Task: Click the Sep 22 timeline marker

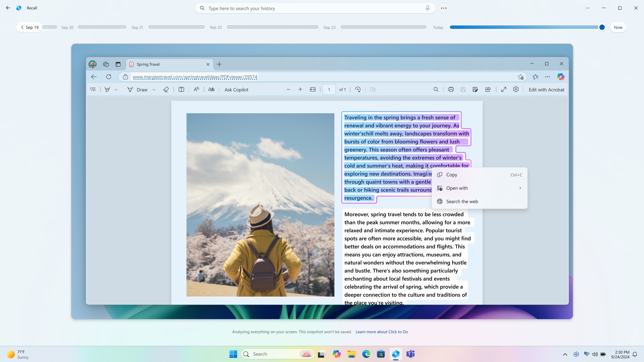Action: point(216,27)
